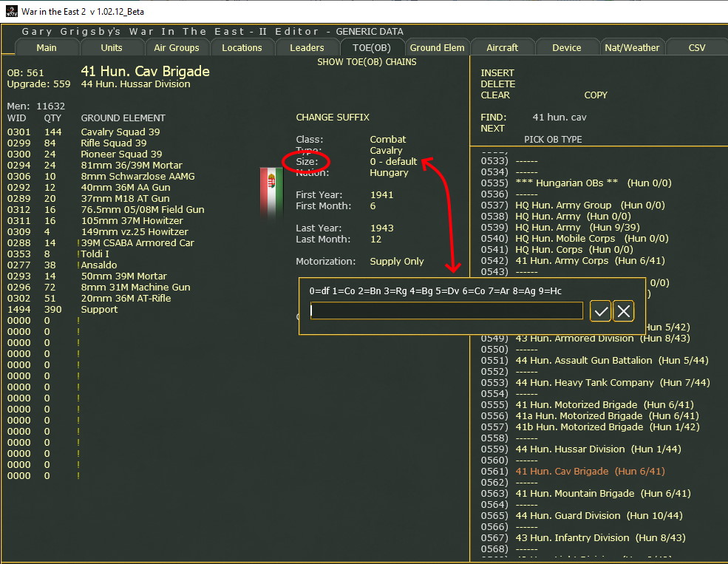This screenshot has width=728, height=564.
Task: Select '41 Hun. Motorized Brigade' entry
Action: 605,405
